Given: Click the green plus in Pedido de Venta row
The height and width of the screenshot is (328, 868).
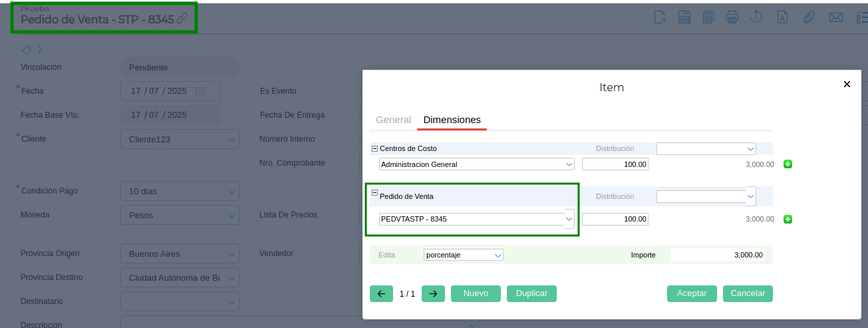Looking at the screenshot, I should pyautogui.click(x=788, y=220).
